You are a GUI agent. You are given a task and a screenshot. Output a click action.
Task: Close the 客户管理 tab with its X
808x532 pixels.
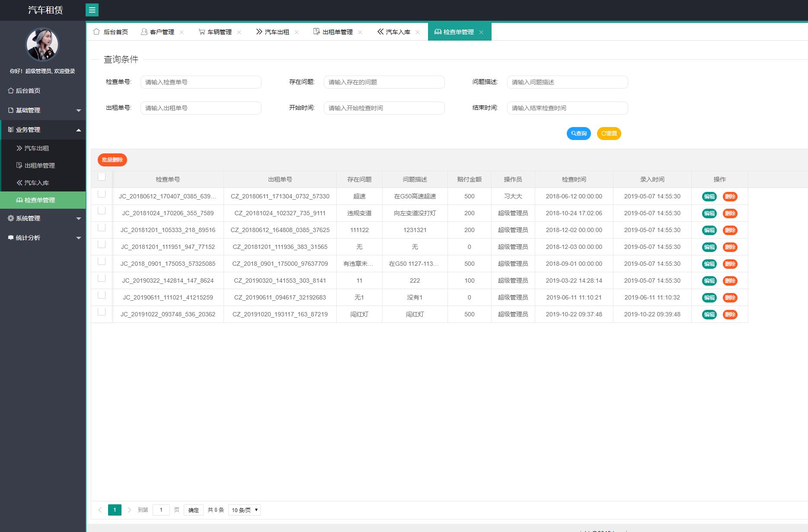[x=182, y=32]
